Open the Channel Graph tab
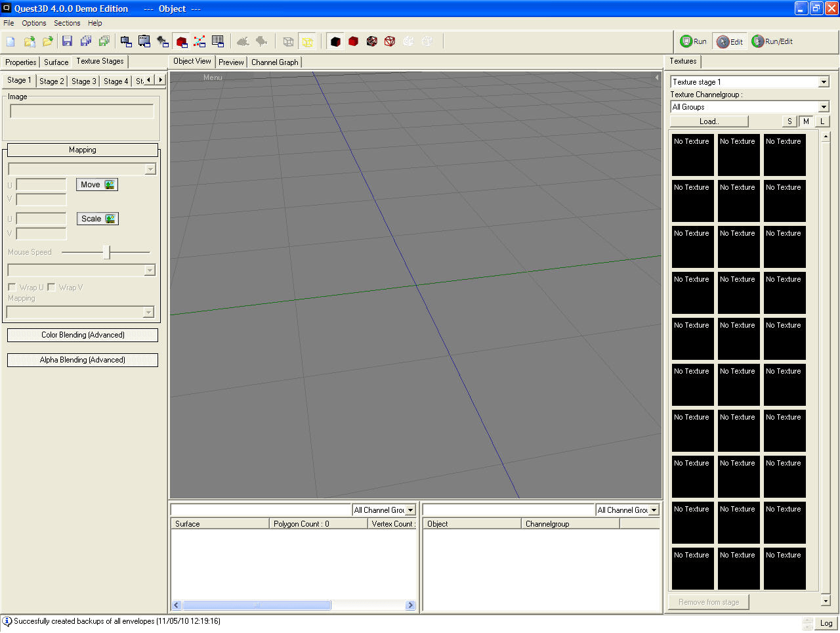Image resolution: width=840 pixels, height=633 pixels. [x=274, y=62]
